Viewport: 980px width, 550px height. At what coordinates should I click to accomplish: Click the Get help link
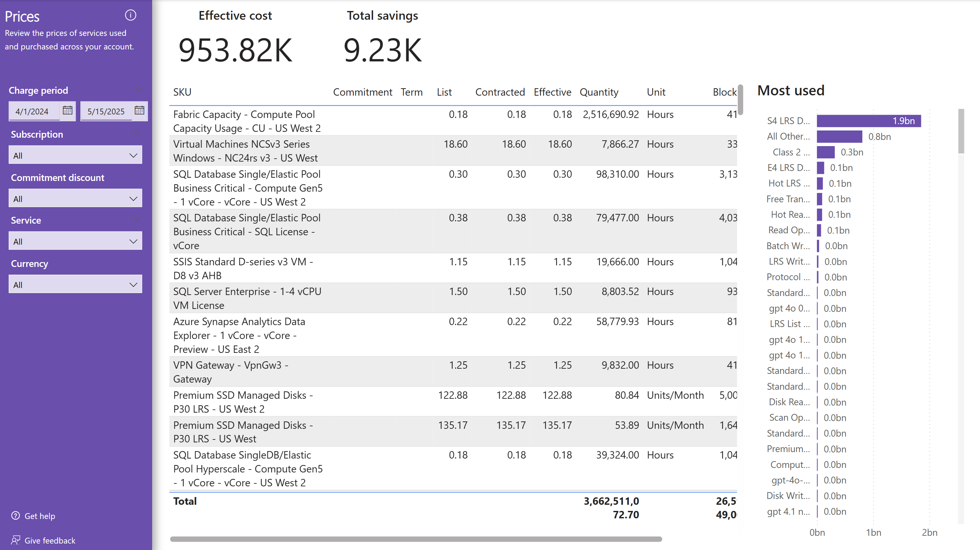[40, 516]
